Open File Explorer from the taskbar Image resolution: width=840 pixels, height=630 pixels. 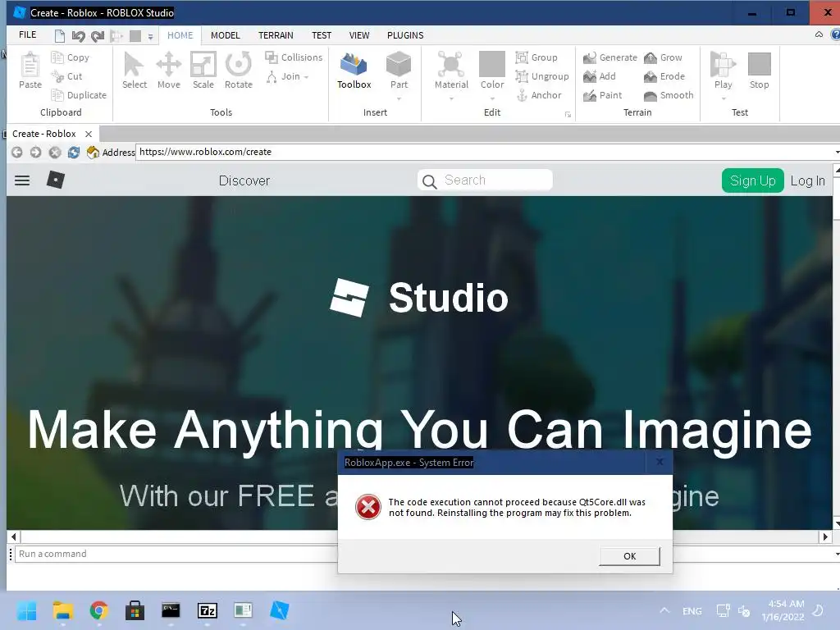(x=62, y=610)
